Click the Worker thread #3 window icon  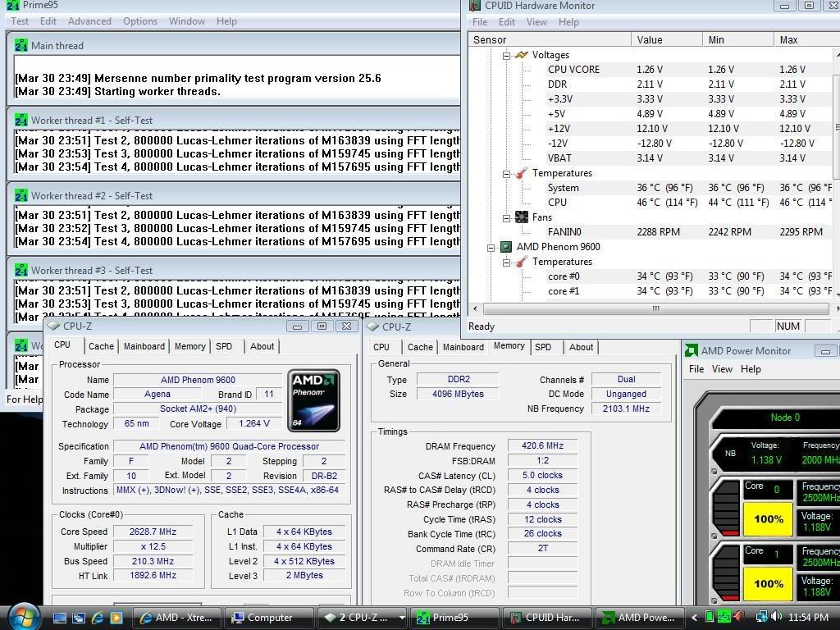21,270
